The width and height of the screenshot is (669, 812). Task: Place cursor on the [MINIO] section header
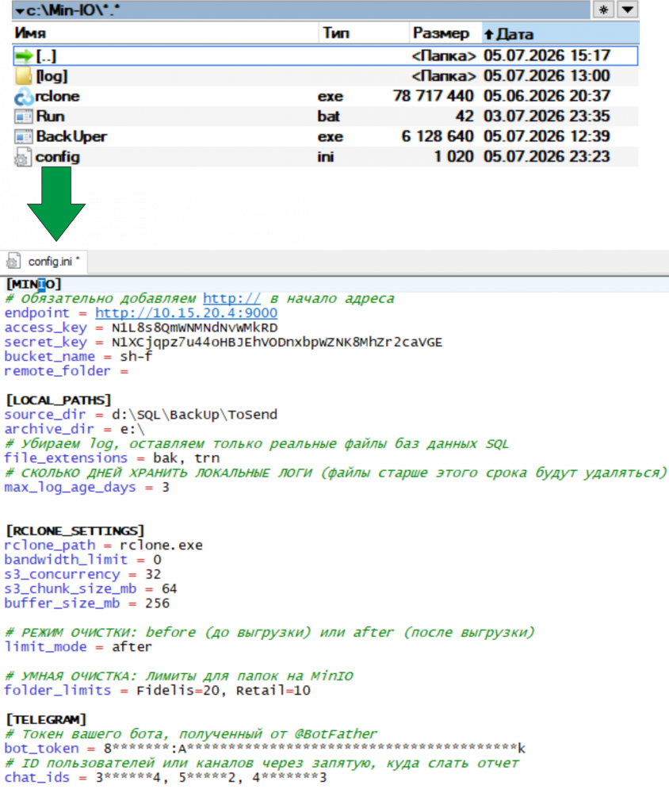pyautogui.click(x=33, y=284)
